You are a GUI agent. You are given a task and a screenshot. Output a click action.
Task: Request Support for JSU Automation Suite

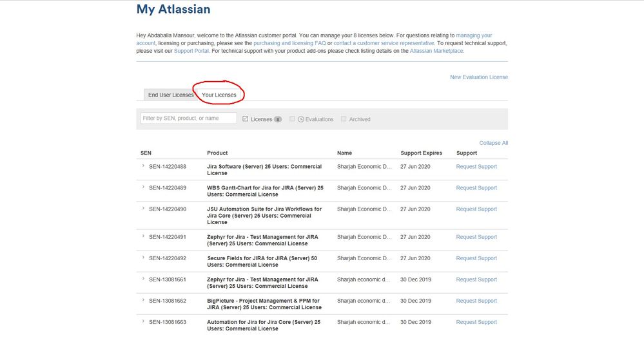(476, 209)
